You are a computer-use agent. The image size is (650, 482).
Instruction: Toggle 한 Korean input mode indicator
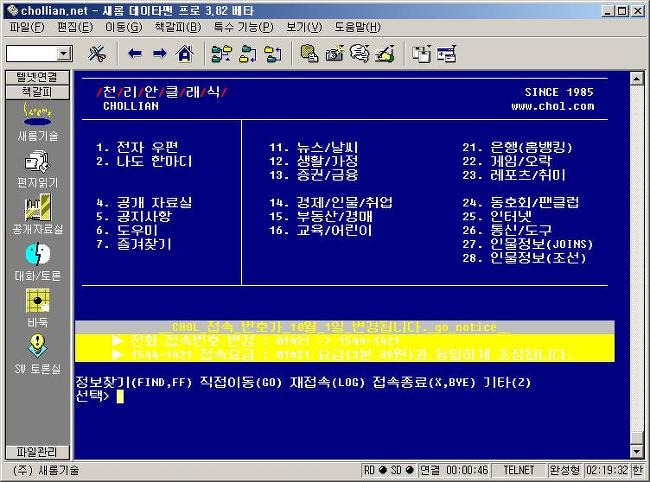click(637, 470)
